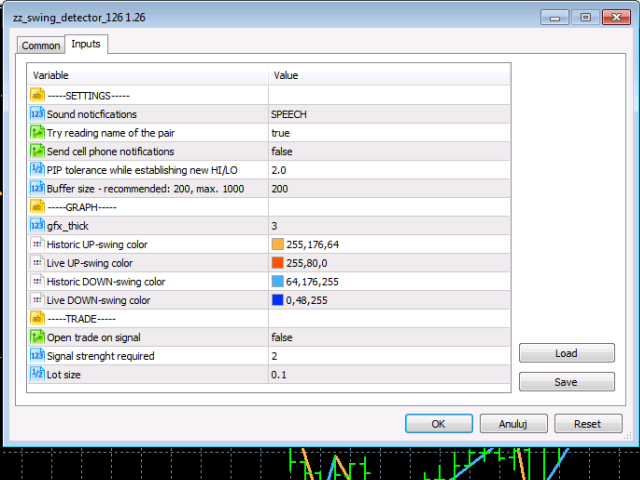Viewport: 640px width, 480px height.
Task: Click the Load button
Action: [x=566, y=353]
